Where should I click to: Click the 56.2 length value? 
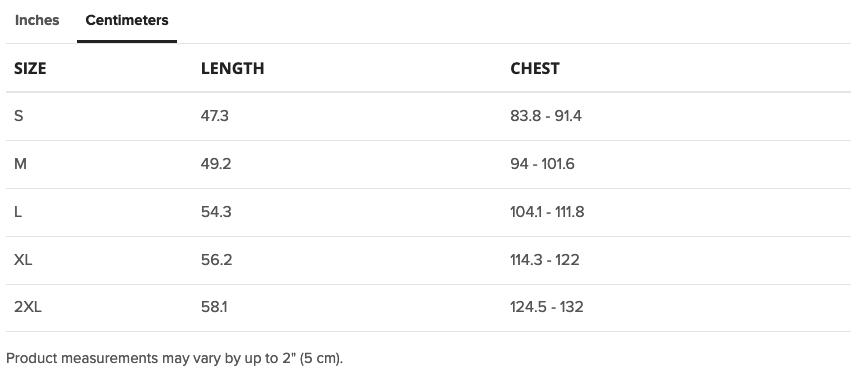point(217,259)
